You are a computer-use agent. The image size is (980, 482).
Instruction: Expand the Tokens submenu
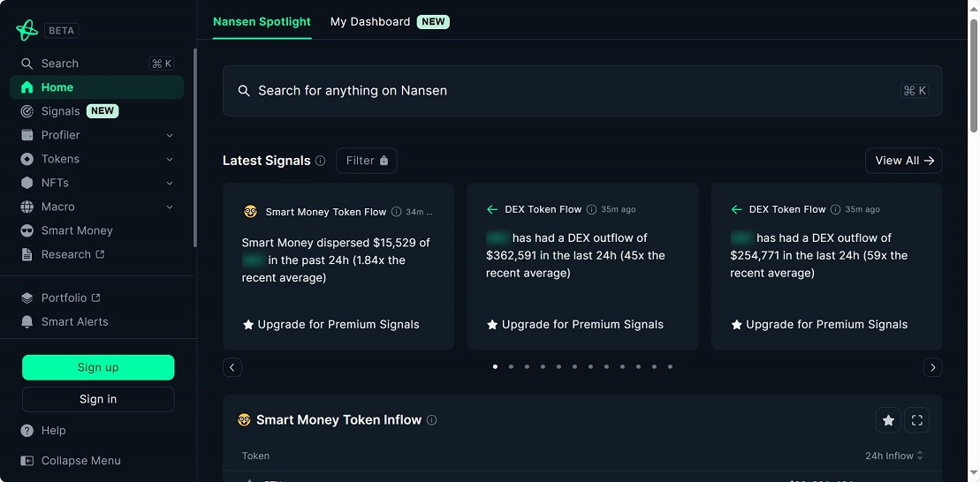tap(170, 159)
